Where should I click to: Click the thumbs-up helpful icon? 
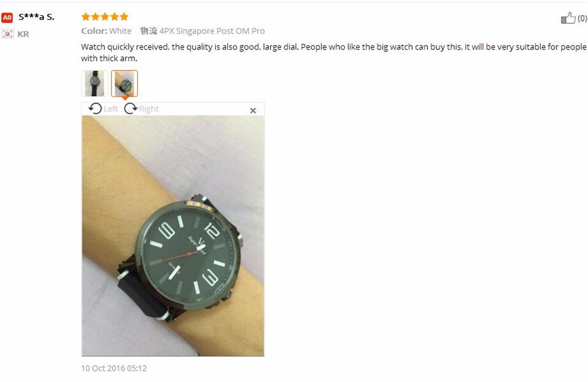(x=568, y=18)
